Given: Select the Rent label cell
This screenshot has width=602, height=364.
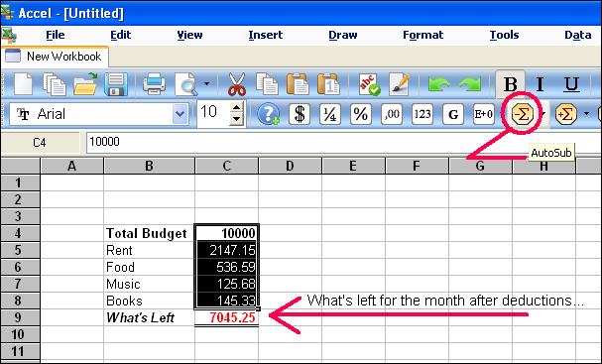Looking at the screenshot, I should click(x=149, y=250).
